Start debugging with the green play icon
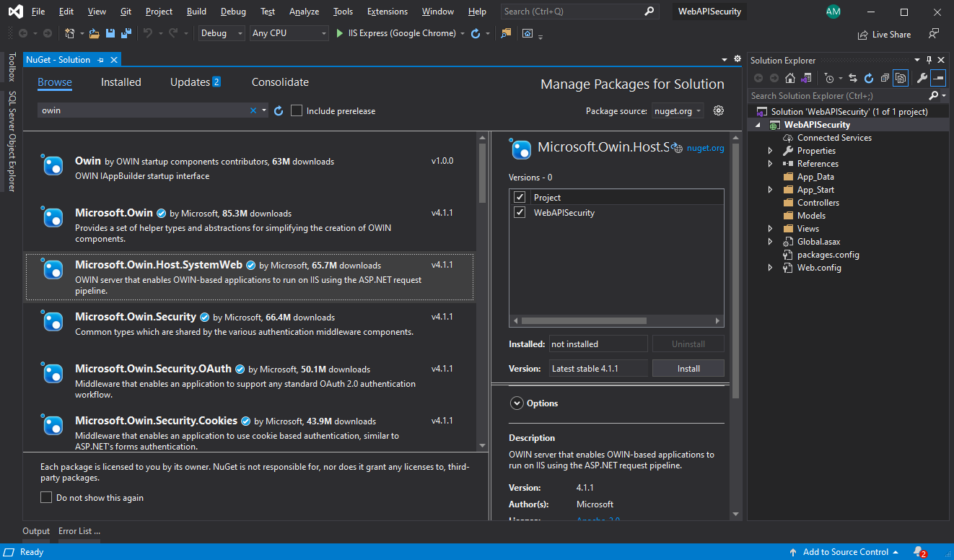The height and width of the screenshot is (560, 954). tap(341, 33)
